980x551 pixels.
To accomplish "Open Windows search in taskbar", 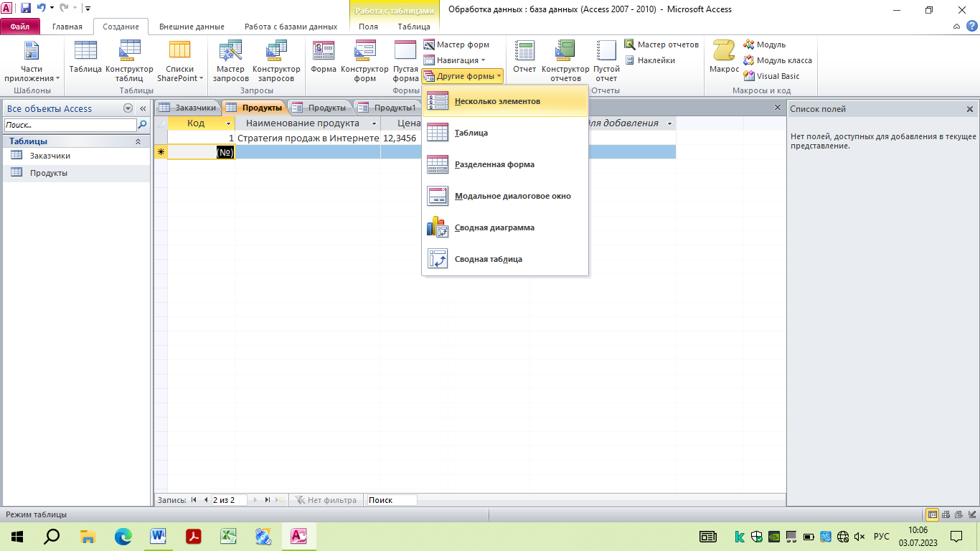I will coord(52,536).
